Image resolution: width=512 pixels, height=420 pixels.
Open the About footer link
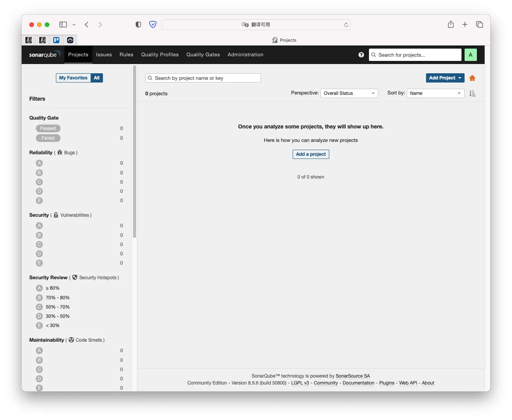click(x=428, y=383)
